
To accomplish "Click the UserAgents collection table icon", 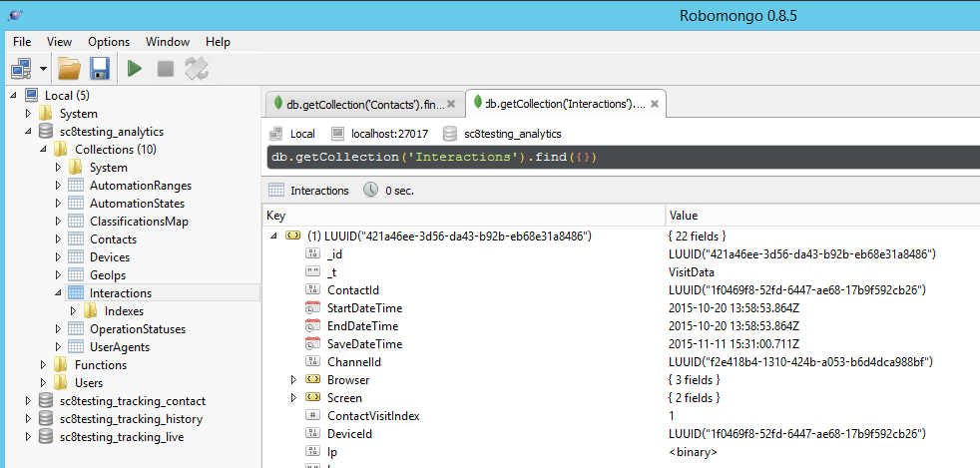I will [x=76, y=347].
